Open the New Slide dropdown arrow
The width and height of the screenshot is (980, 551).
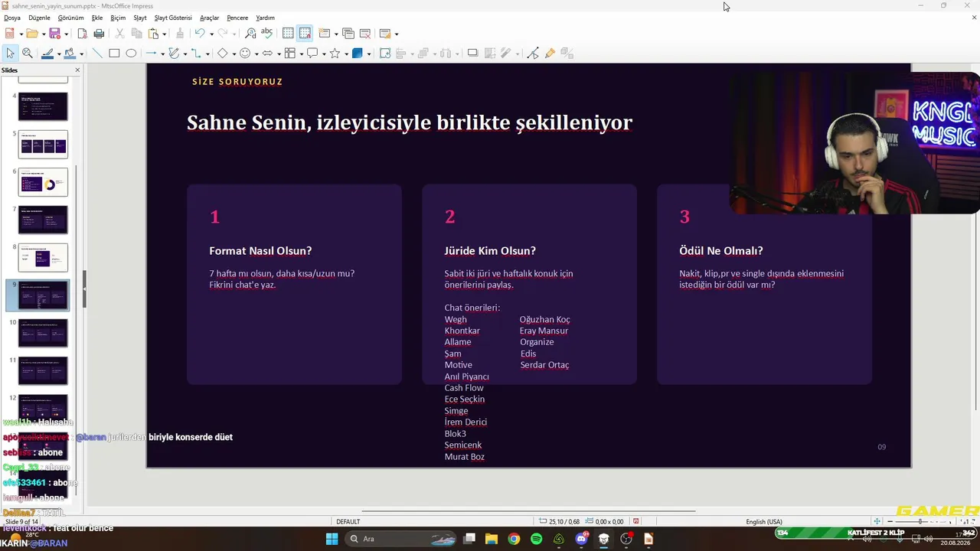point(335,34)
